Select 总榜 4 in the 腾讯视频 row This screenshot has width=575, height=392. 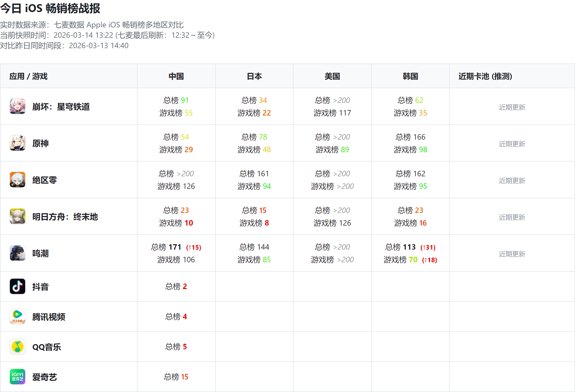(x=176, y=316)
